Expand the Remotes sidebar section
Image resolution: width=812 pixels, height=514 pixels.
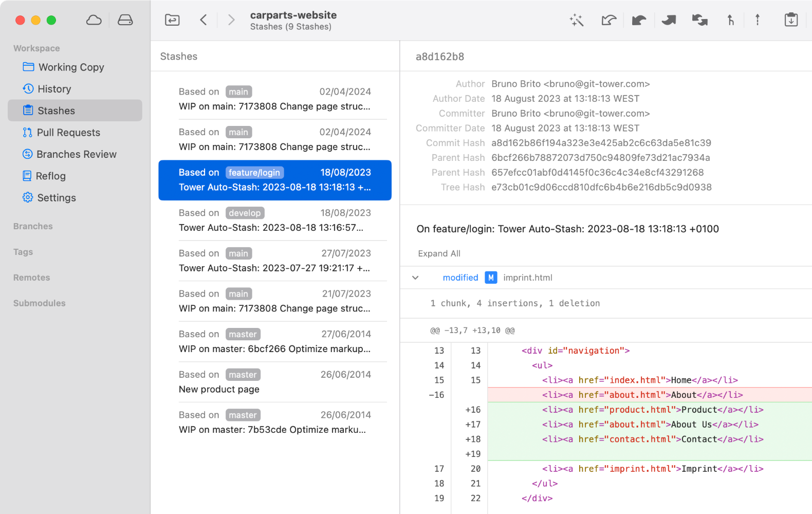pyautogui.click(x=31, y=278)
